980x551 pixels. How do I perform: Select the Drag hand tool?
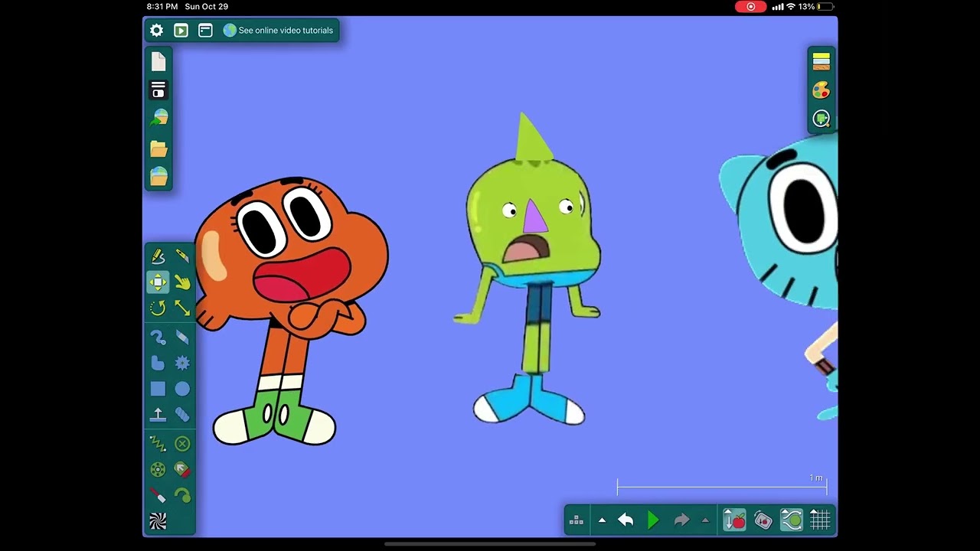coord(182,282)
